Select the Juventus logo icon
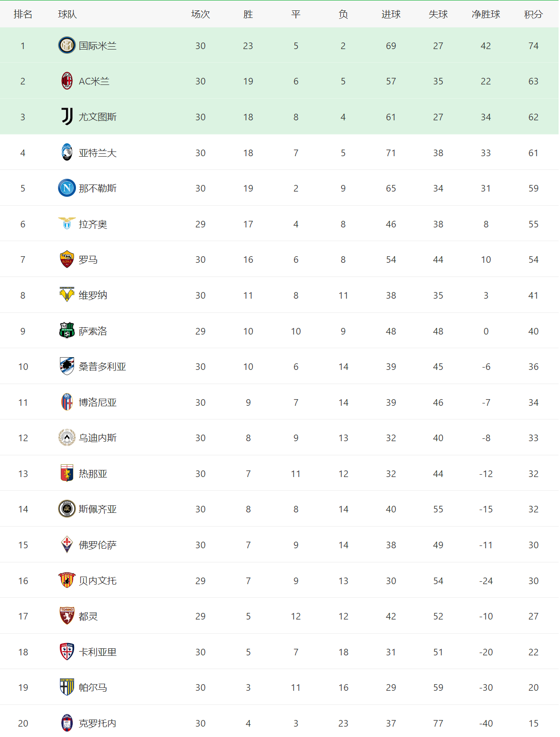This screenshot has width=560, height=737. coord(67,117)
